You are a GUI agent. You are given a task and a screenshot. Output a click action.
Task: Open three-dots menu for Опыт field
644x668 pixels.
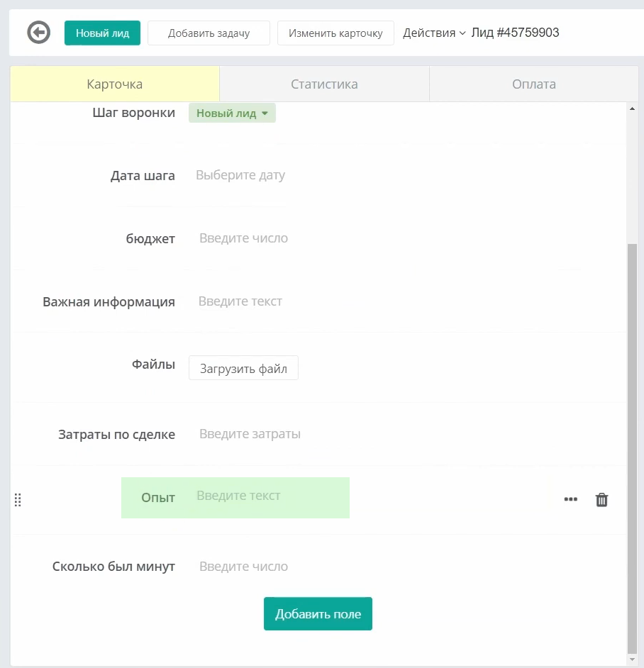[x=570, y=500]
